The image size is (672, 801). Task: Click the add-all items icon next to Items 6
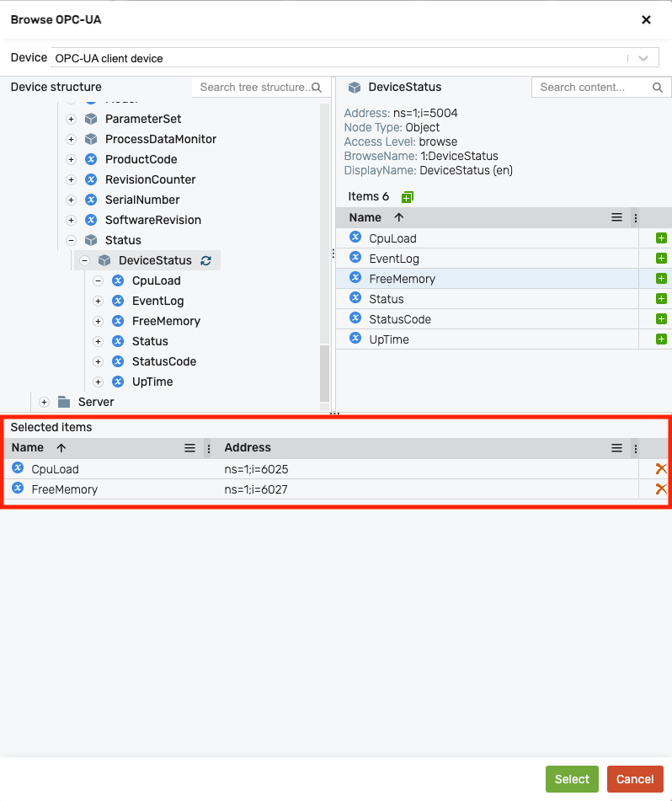pos(408,195)
